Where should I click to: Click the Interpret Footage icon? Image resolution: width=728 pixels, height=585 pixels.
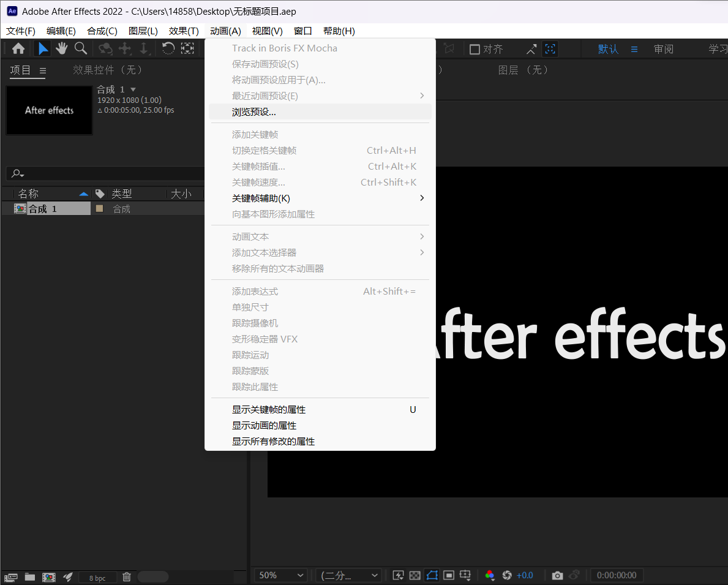(10, 577)
